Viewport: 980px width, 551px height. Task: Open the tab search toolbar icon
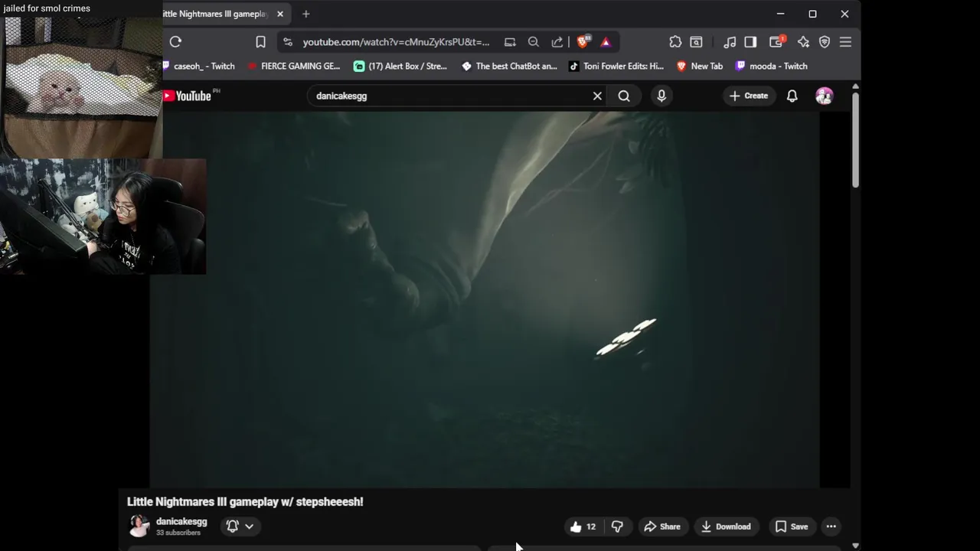[x=696, y=42]
